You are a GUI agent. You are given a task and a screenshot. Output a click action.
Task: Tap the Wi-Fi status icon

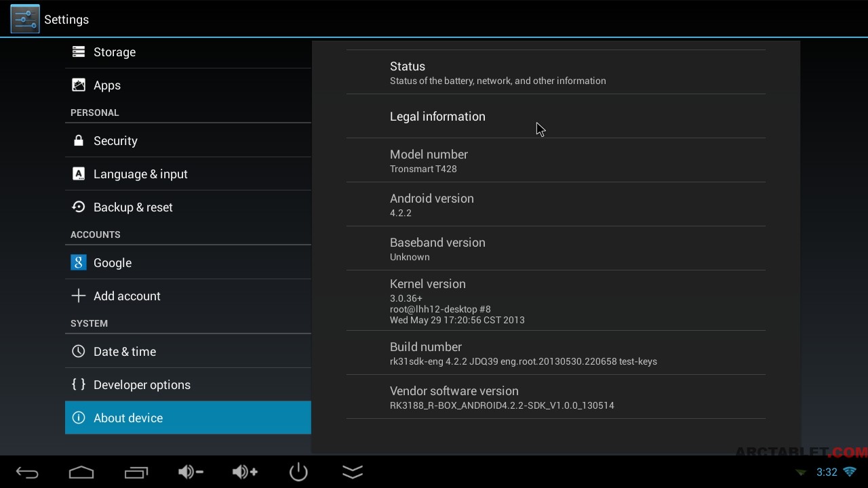coord(849,472)
